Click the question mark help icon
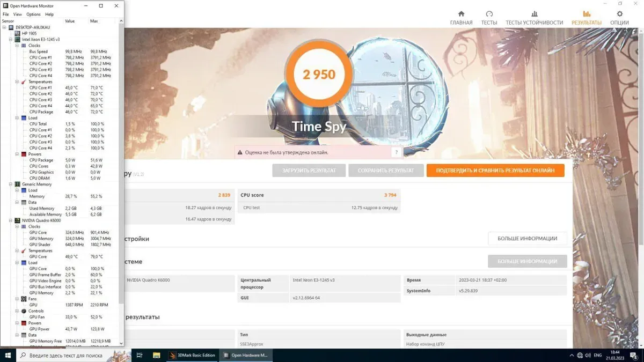644x362 pixels. (396, 152)
